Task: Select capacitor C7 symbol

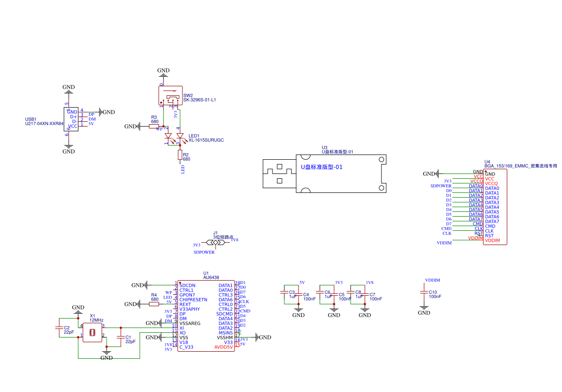Action: [364, 294]
